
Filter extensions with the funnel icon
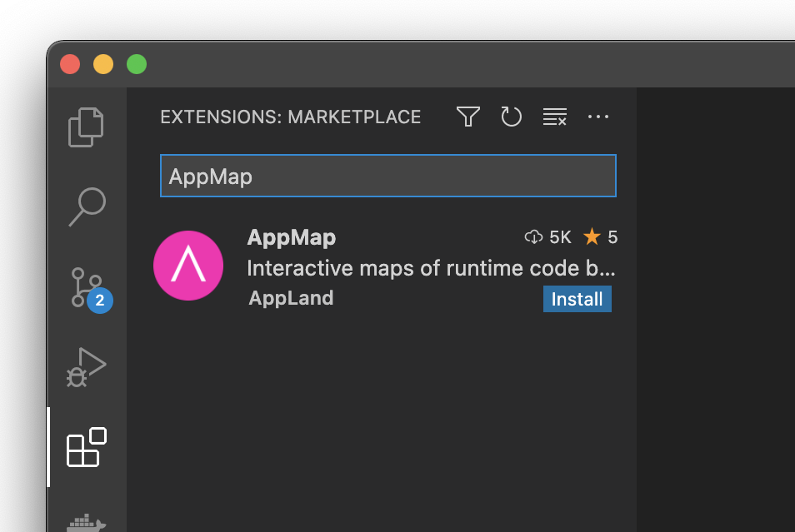(x=468, y=117)
